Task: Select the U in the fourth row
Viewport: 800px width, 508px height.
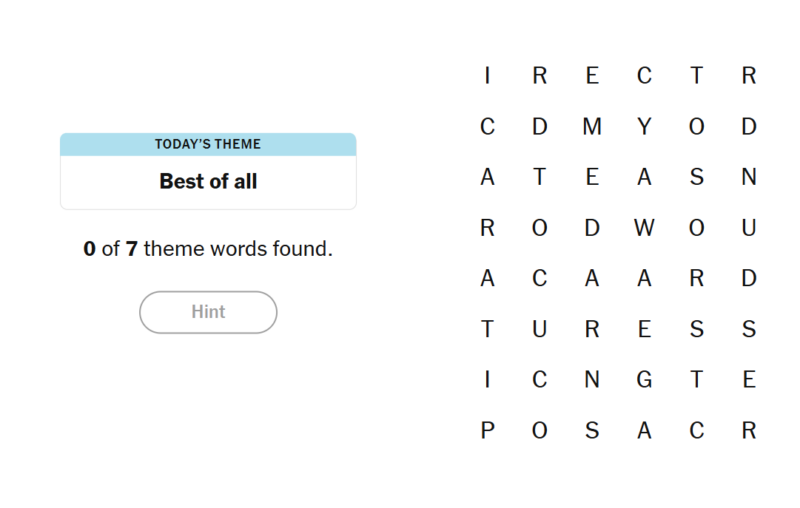Action: click(x=749, y=228)
